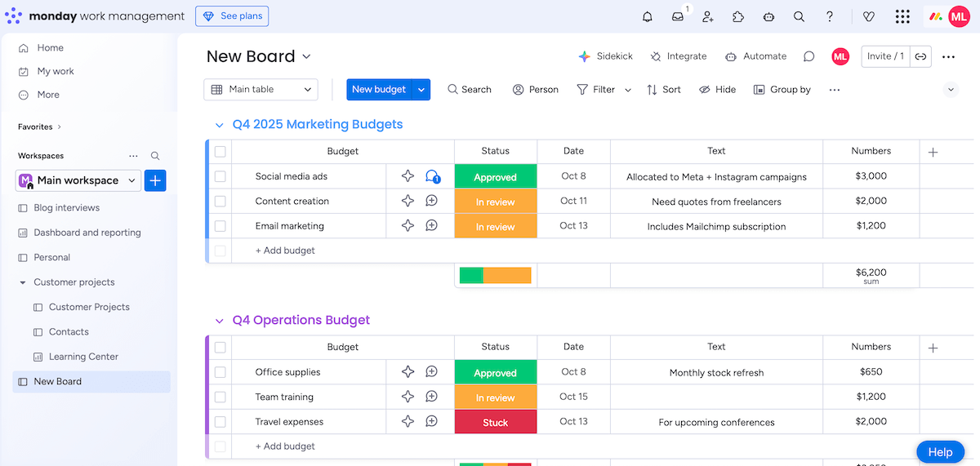Click the Approved status of Social media ads
Screen dimensions: 980x466
point(496,177)
